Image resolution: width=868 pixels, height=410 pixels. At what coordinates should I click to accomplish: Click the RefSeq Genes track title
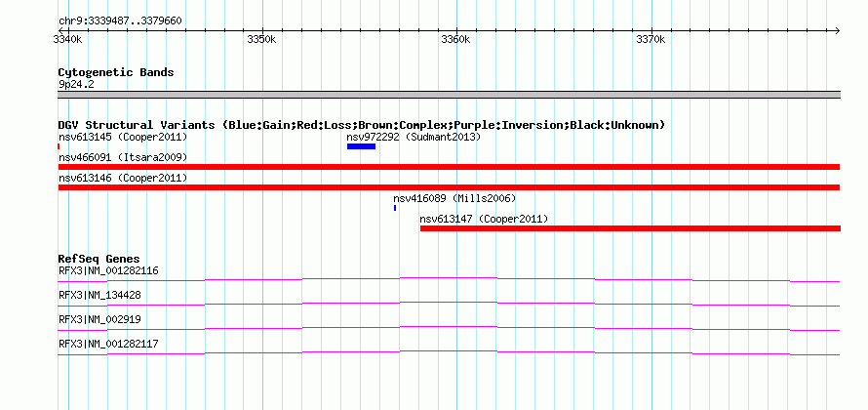point(99,259)
